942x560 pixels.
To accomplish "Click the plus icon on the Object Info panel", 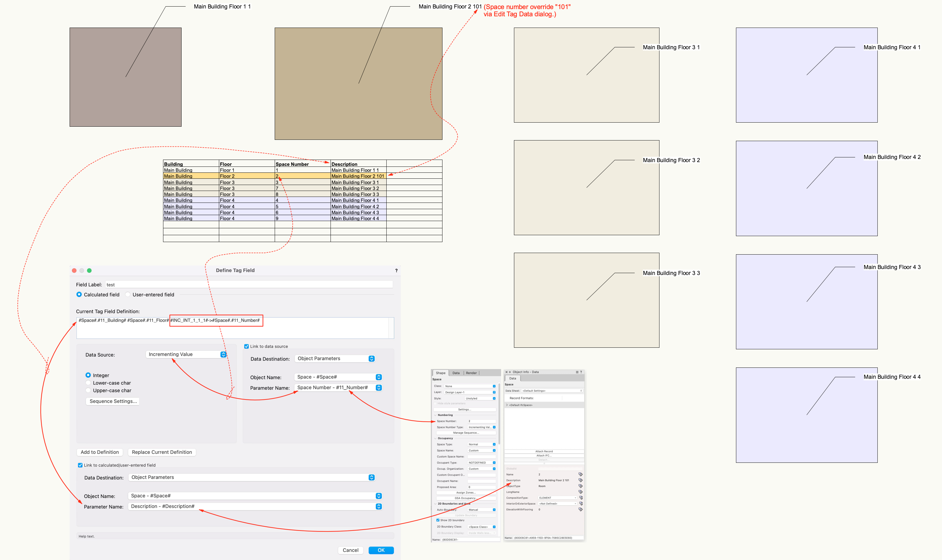I will click(510, 372).
